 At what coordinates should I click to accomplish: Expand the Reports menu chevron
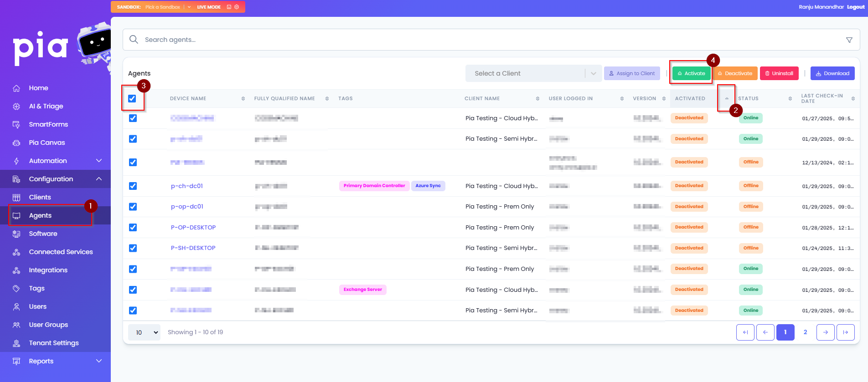point(99,361)
